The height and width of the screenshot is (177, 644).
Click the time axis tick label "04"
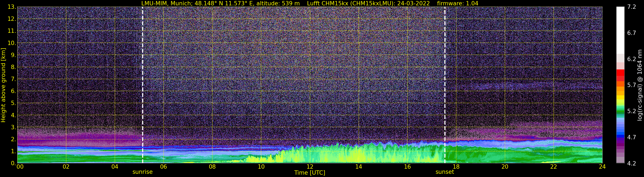pos(115,167)
